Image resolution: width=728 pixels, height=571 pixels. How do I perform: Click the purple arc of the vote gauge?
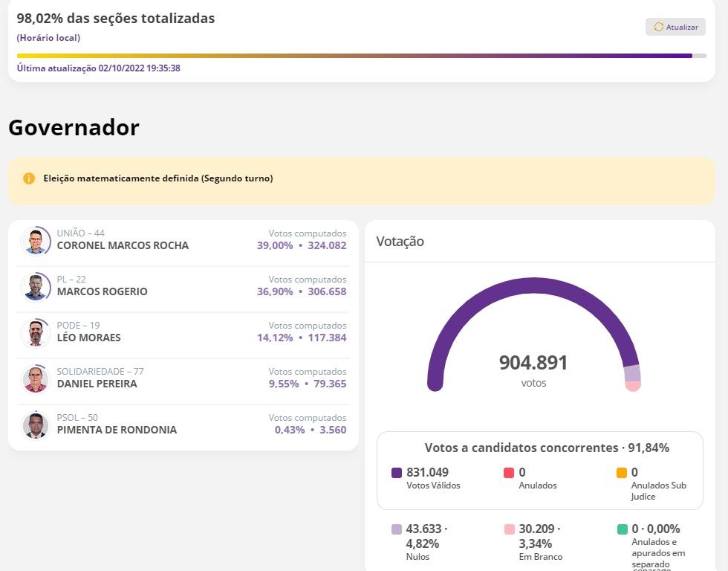pos(532,287)
